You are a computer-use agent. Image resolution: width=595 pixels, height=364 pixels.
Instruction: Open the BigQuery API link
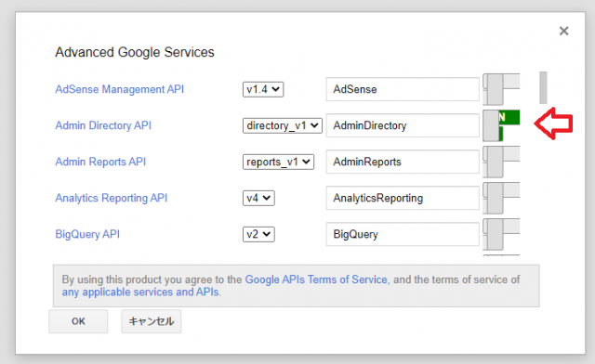[87, 234]
